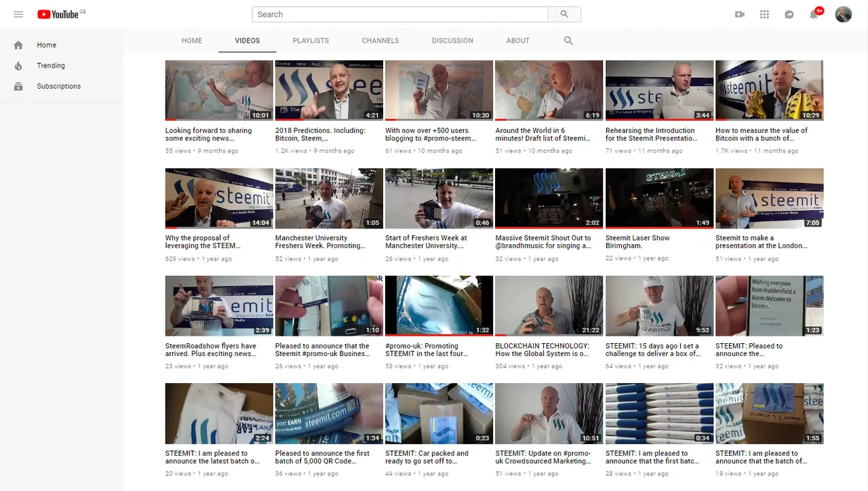Play the 9:52 challenge video thumbnail

(659, 306)
